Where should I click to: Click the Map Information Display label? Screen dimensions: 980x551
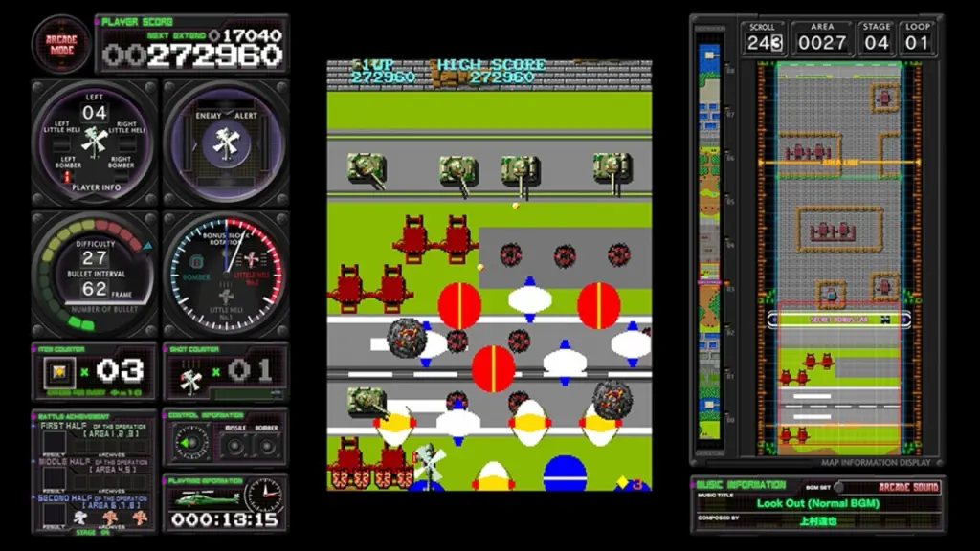[x=876, y=463]
